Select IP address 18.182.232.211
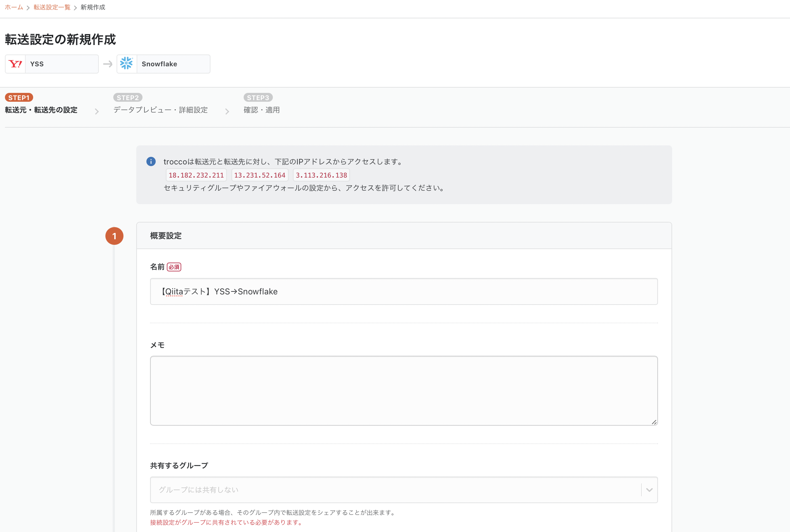 click(x=196, y=175)
